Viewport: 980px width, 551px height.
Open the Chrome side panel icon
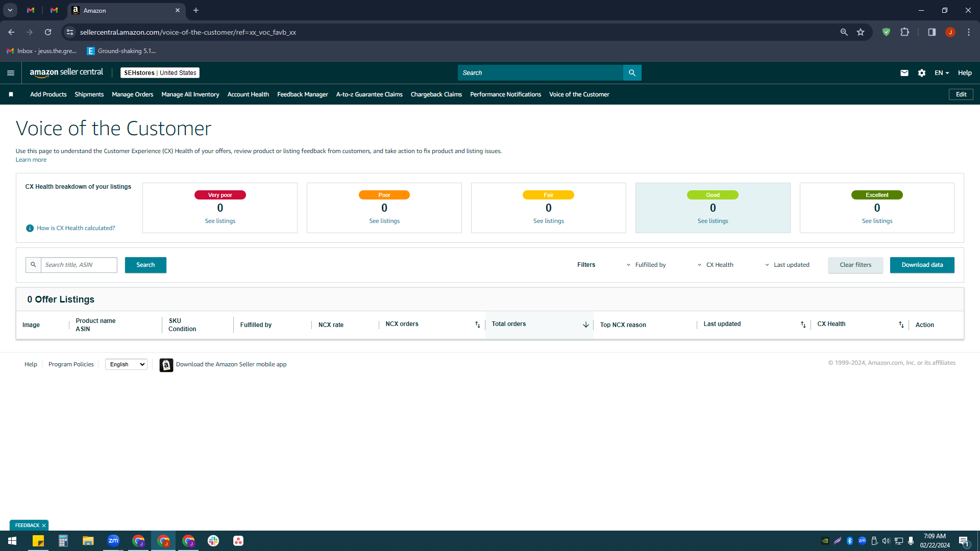click(x=932, y=32)
